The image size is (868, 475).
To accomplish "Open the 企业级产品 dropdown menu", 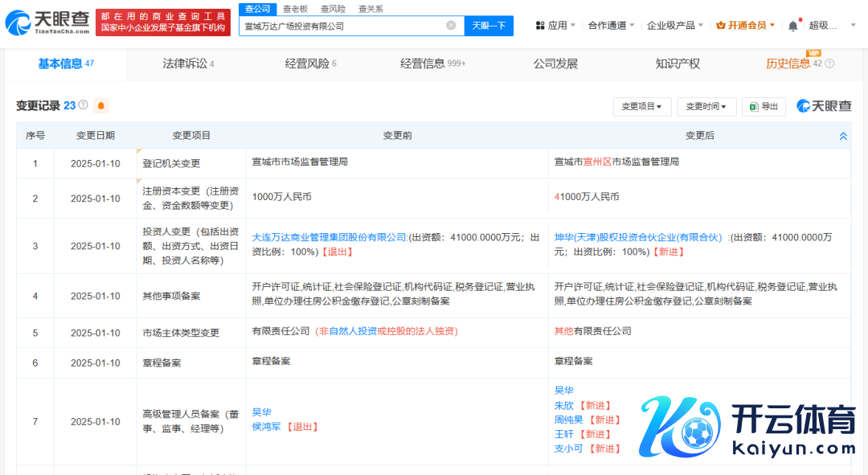I will tap(675, 26).
